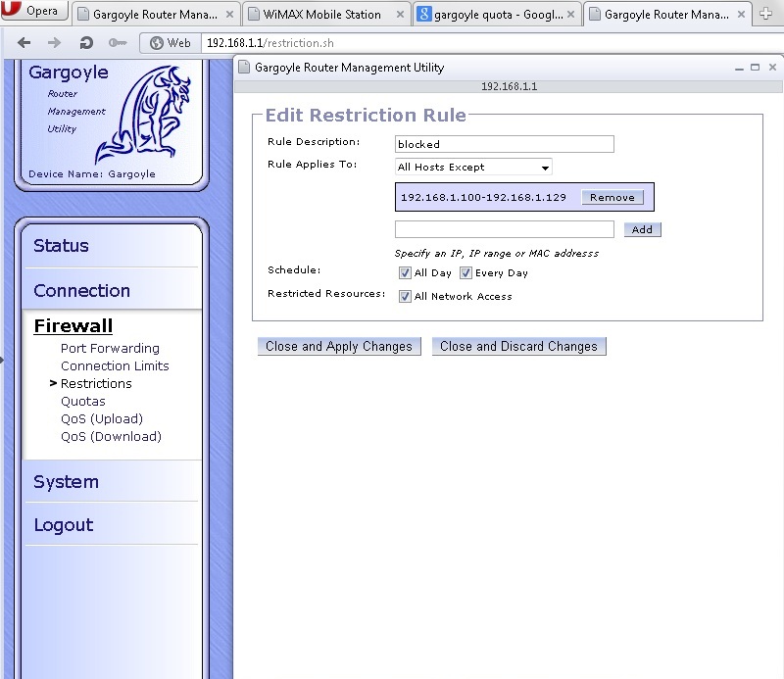This screenshot has width=784, height=679.
Task: Reload the page with the refresh icon
Action: point(86,43)
